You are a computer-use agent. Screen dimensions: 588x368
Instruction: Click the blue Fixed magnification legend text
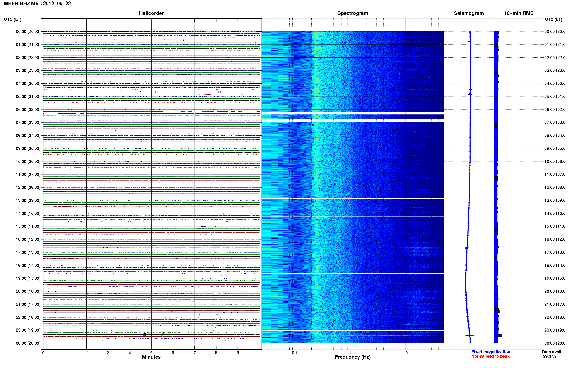point(491,352)
